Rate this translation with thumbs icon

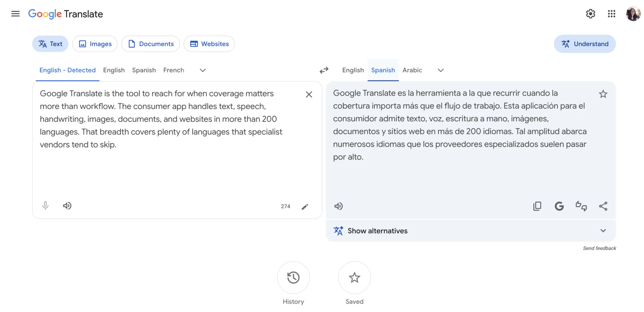[581, 206]
